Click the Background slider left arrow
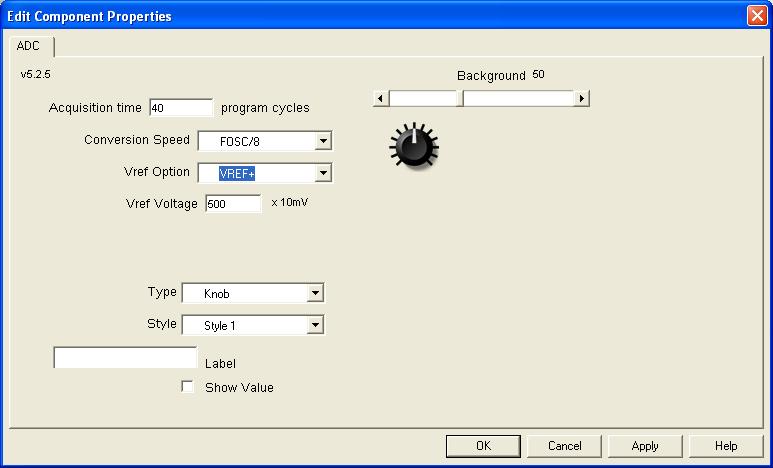773x468 pixels. point(380,99)
